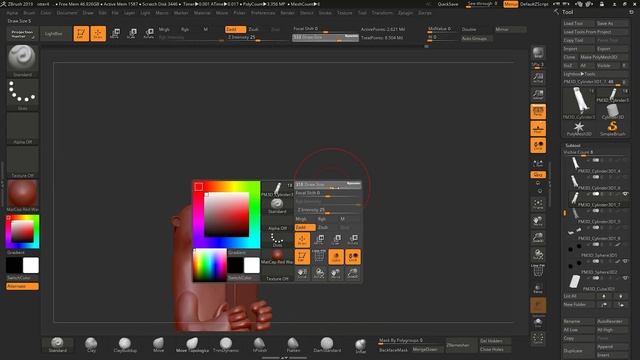This screenshot has height=360, width=640.
Task: Click the Zoom3D icon on right shelf
Action: tap(538, 238)
